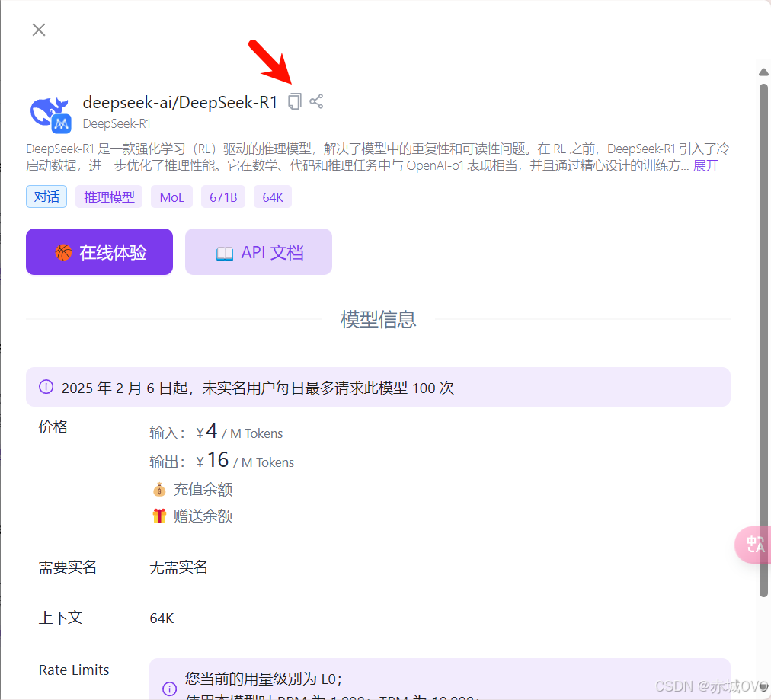Click the money bag icon by 充值余额
Image resolution: width=771 pixels, height=700 pixels.
pyautogui.click(x=159, y=489)
